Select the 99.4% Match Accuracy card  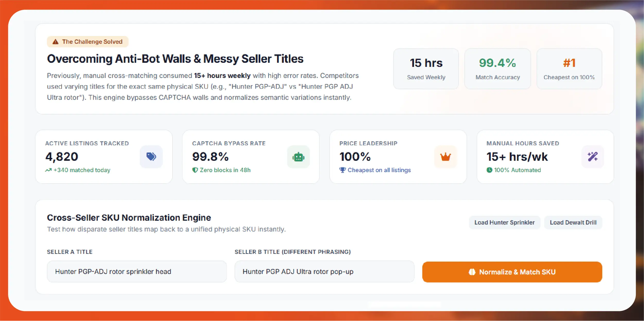click(x=497, y=69)
